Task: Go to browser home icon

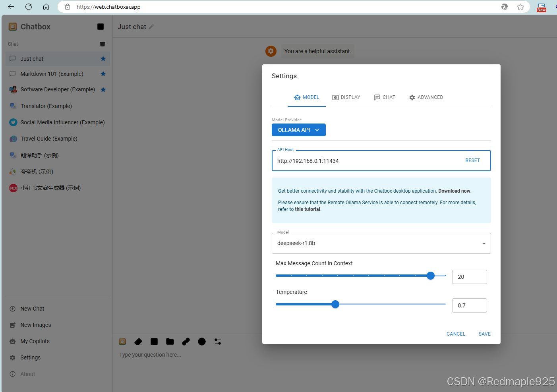Action: [46, 7]
